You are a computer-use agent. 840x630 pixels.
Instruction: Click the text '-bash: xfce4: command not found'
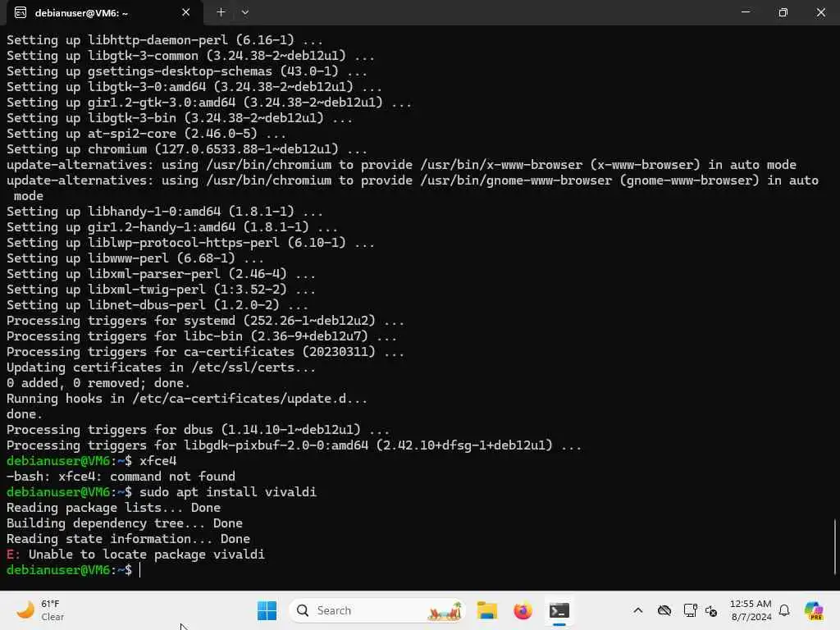[x=121, y=477]
